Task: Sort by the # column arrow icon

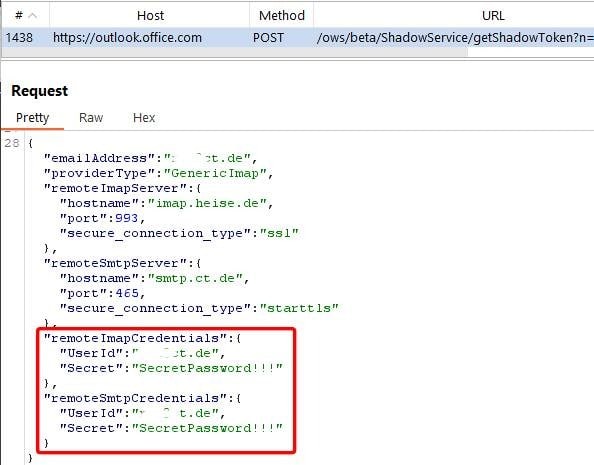Action: [x=33, y=16]
